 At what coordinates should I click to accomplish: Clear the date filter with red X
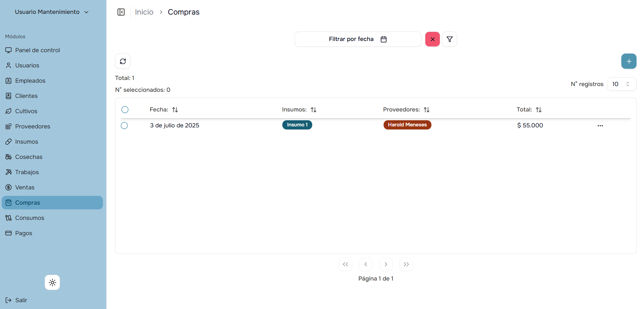(x=432, y=39)
